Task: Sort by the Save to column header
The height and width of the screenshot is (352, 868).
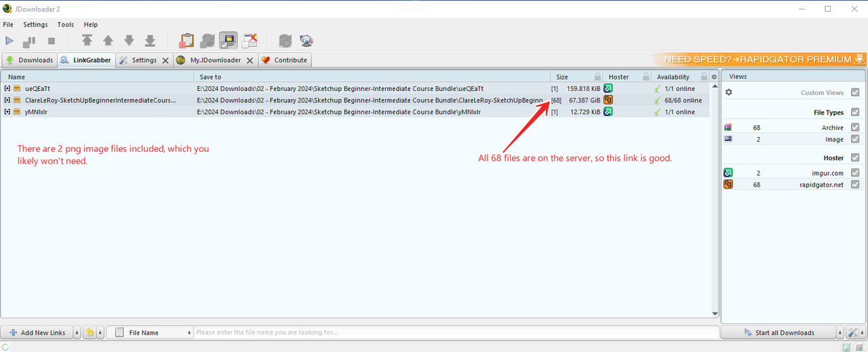Action: [x=372, y=77]
